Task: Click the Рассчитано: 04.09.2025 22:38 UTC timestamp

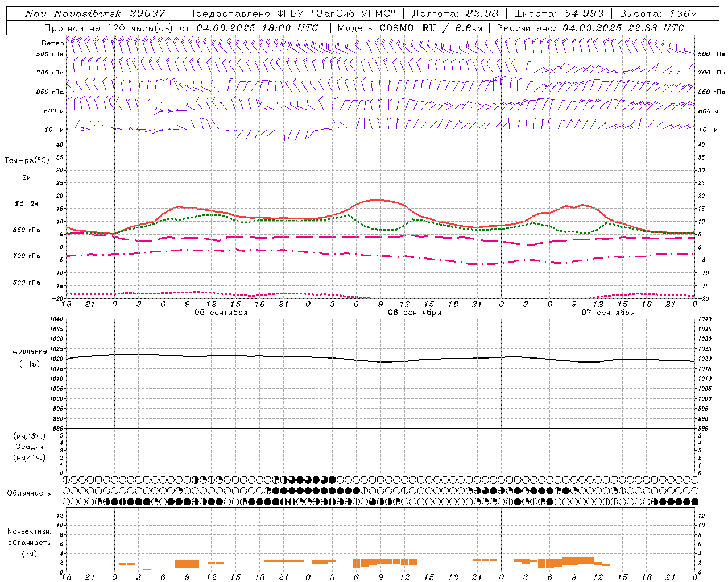Action: (x=590, y=28)
